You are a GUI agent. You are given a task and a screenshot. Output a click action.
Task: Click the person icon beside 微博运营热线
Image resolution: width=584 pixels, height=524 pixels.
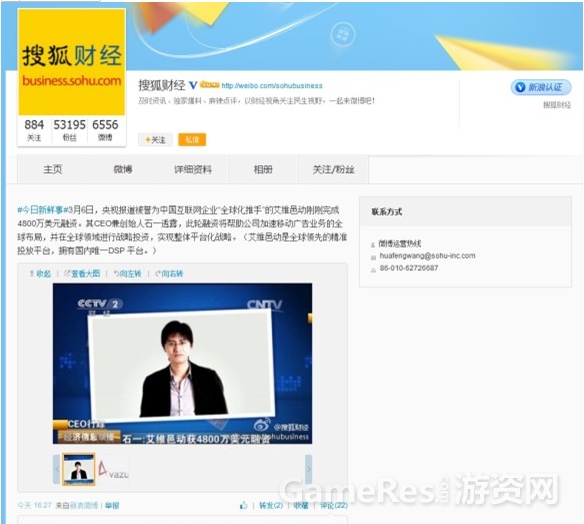[x=373, y=245]
